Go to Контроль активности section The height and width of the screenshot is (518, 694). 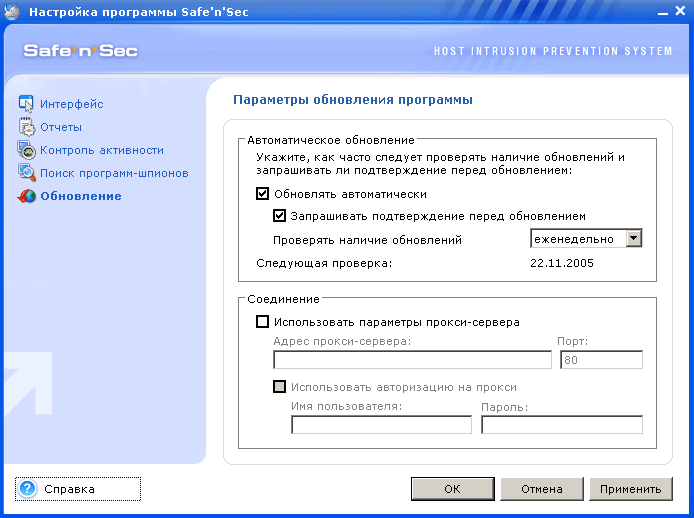102,150
